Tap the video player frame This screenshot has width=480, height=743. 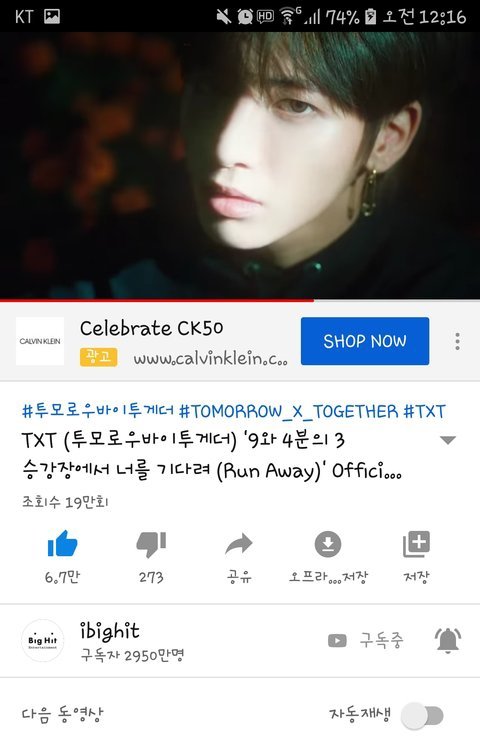240,165
